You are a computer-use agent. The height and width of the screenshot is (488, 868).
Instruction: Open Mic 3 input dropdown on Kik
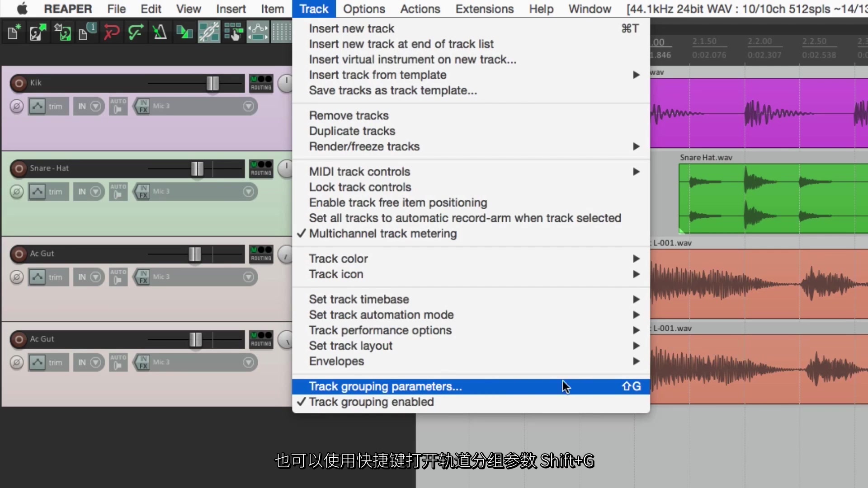pos(248,107)
